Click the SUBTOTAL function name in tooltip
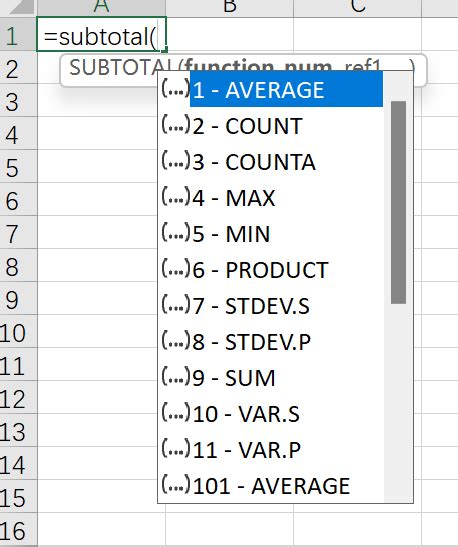Screen dimensions: 458x547 pos(122,67)
